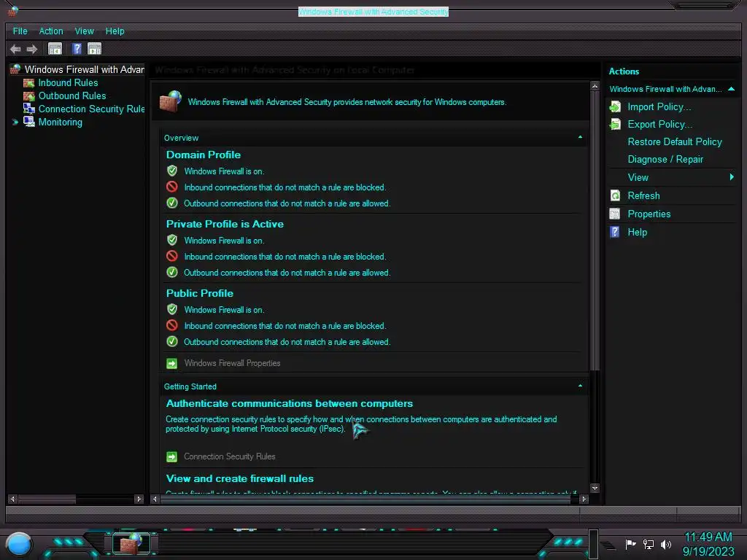The height and width of the screenshot is (560, 747).
Task: Click left arrow of tree pane scrollbar
Action: pyautogui.click(x=13, y=499)
